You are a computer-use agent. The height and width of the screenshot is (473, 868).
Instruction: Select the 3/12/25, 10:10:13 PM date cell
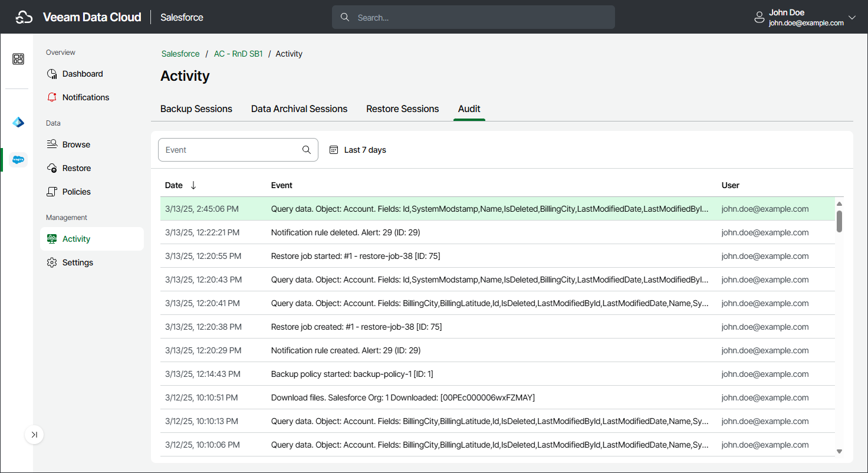[202, 421]
